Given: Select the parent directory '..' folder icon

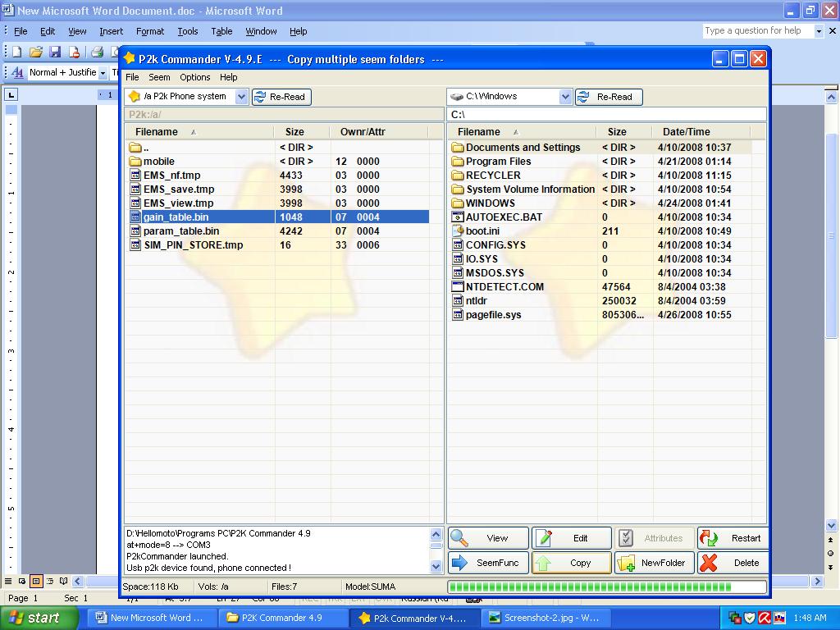Looking at the screenshot, I should coord(135,148).
